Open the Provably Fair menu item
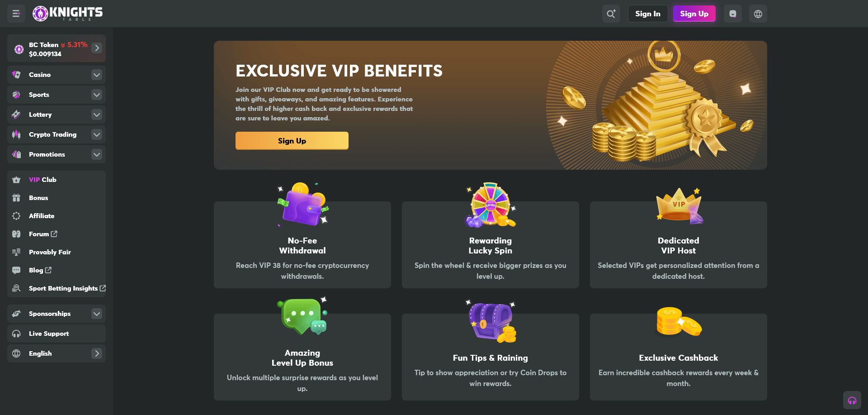This screenshot has height=415, width=868. pos(50,252)
